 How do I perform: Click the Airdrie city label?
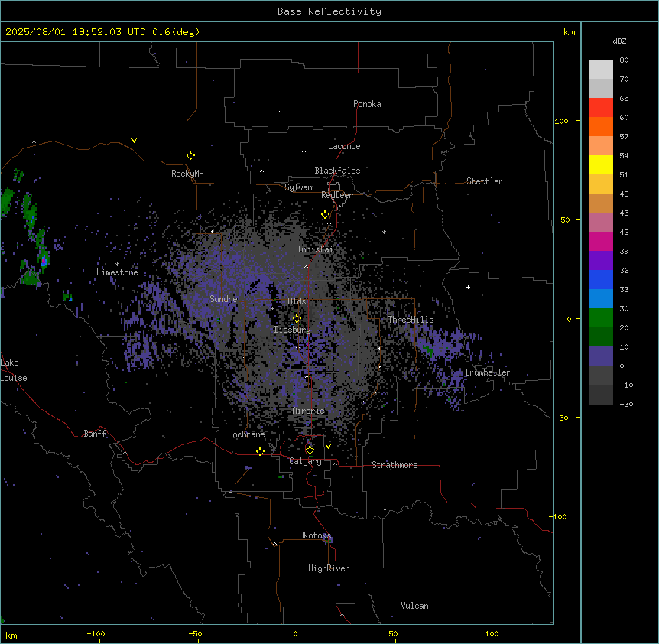pos(309,411)
